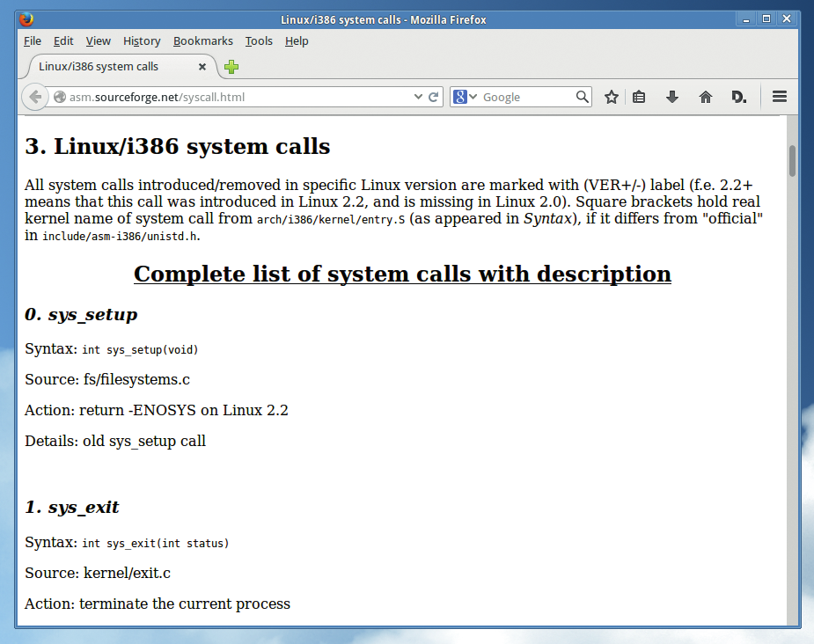Screen dimensions: 814x644
Task: Open Firefox hamburger menu
Action: pos(780,97)
